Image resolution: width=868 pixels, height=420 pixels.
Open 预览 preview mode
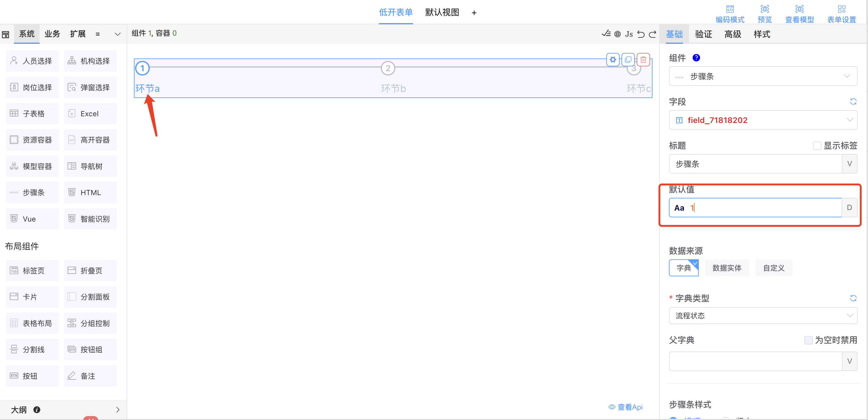pos(764,14)
